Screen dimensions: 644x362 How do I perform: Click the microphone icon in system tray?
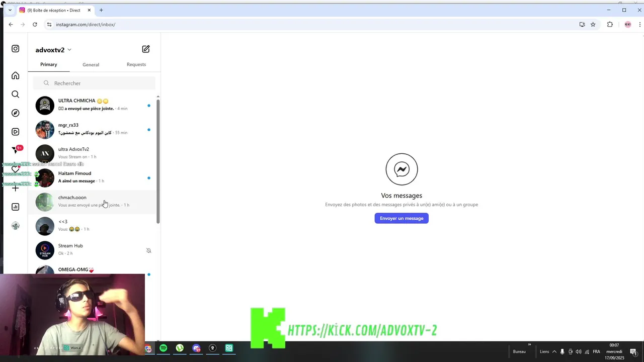pos(562,351)
